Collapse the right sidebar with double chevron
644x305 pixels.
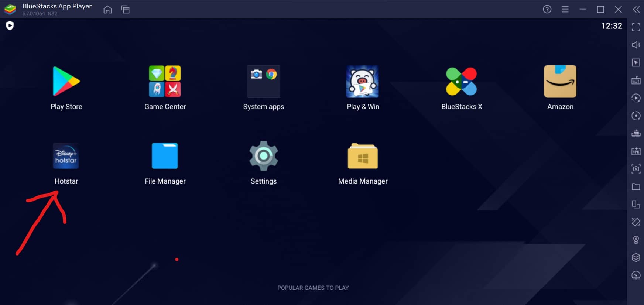(636, 9)
